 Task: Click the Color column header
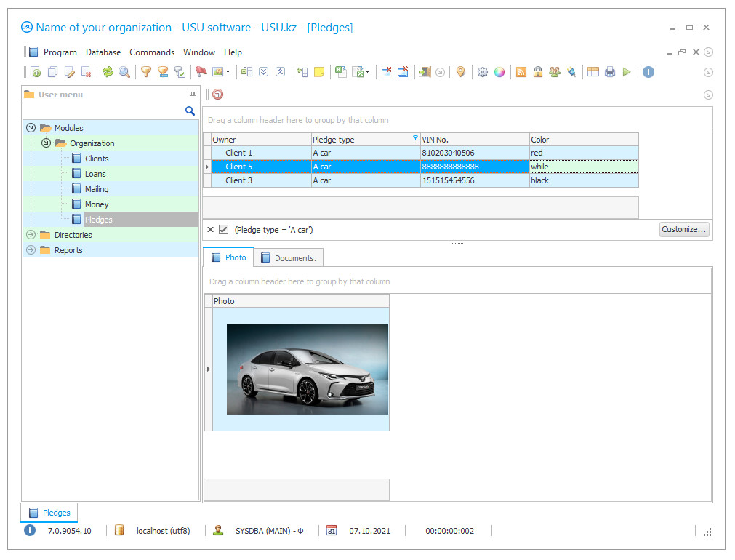(584, 140)
